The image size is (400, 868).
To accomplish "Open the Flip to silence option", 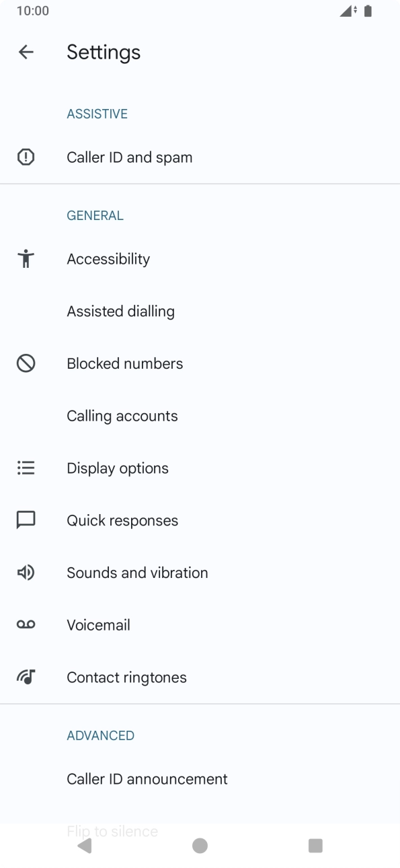I will pos(112,831).
